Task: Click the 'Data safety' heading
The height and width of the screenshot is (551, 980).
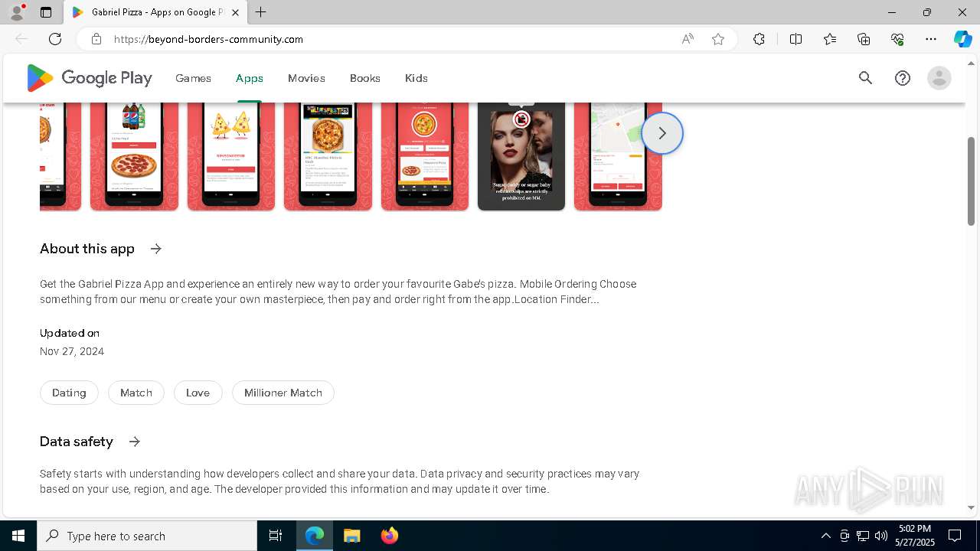Action: [x=77, y=442]
